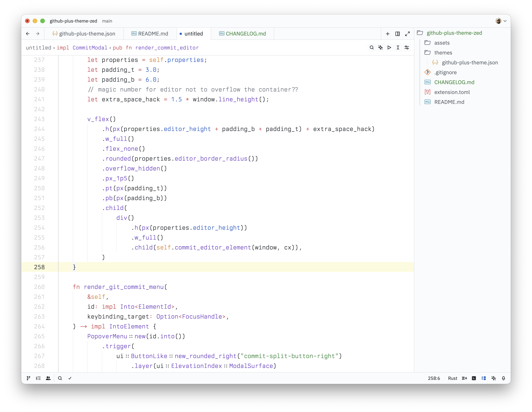Toggle the outline panel in status bar
Viewport: 532px width, 412px height.
(x=38, y=378)
